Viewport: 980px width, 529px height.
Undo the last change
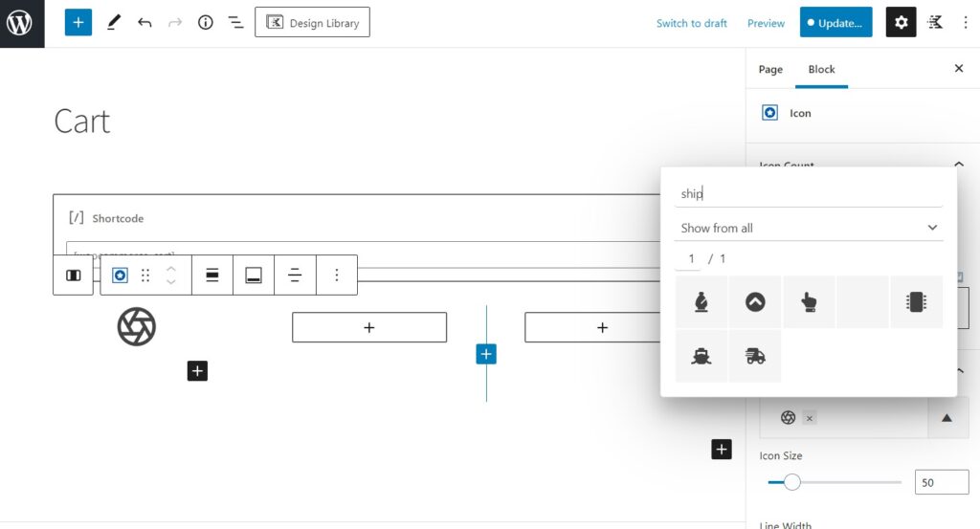tap(145, 23)
